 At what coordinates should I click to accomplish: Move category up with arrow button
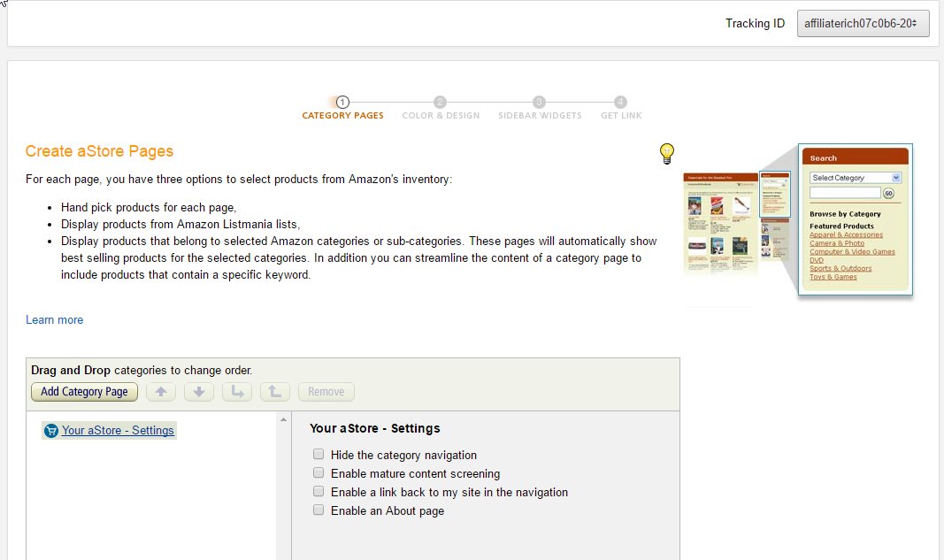point(161,391)
